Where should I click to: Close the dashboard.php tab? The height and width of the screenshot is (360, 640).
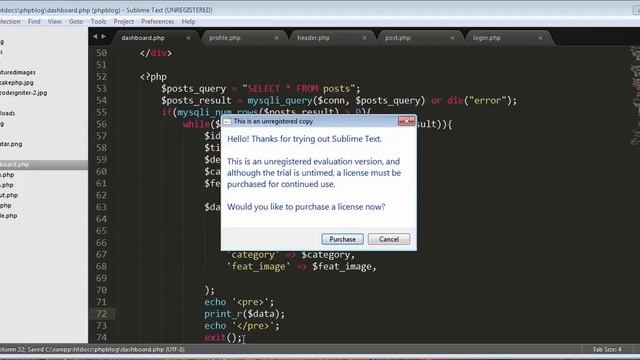click(x=188, y=38)
